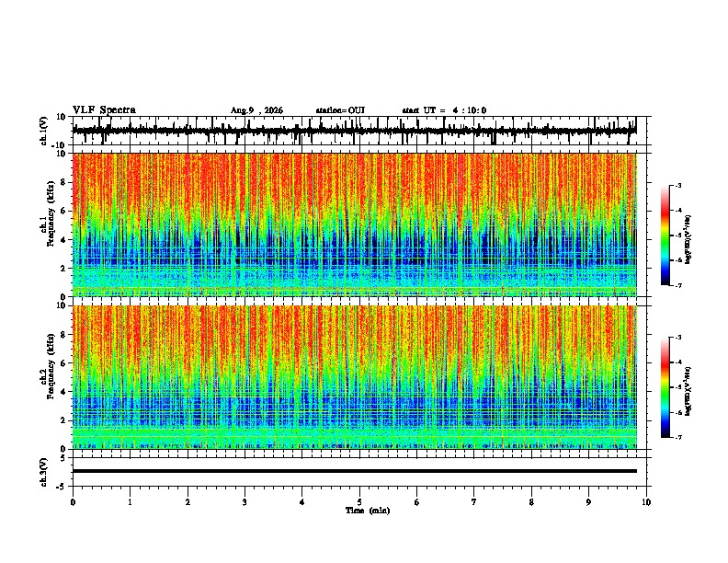Click the '2' kHz tick of ch.2 spectrogram
728x563 pixels.
click(64, 420)
